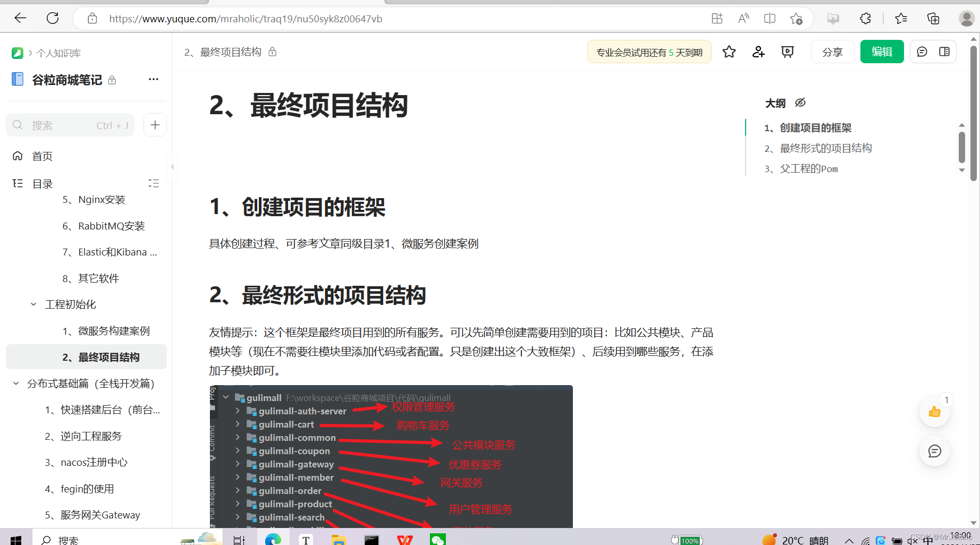
Task: Toggle outline visibility with the eye icon
Action: (x=800, y=102)
